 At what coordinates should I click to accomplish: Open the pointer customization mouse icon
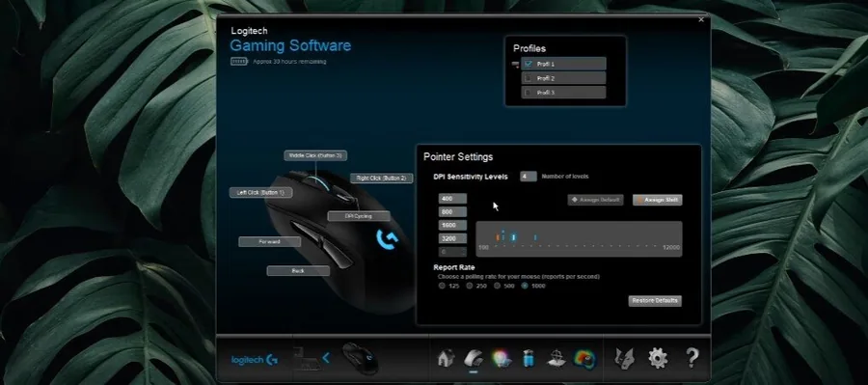(474, 358)
